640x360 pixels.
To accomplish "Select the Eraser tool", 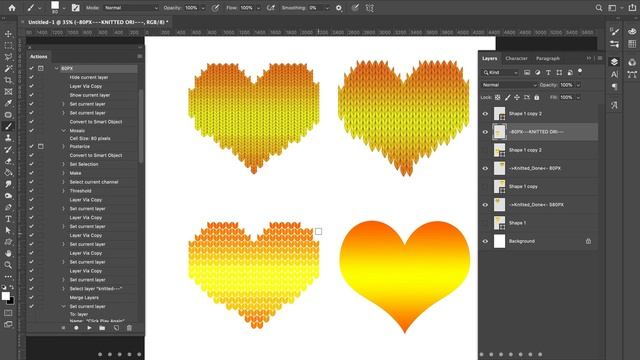I will point(8,161).
